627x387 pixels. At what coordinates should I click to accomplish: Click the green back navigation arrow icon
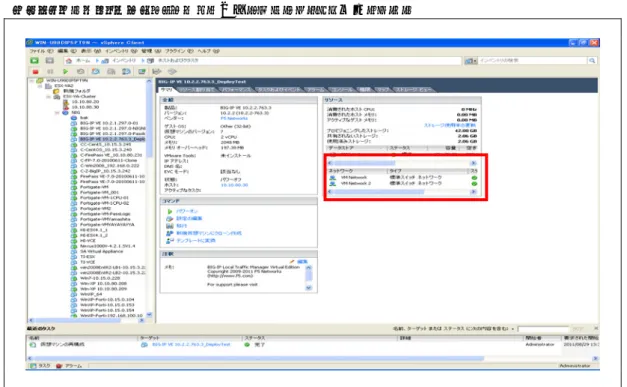point(35,60)
